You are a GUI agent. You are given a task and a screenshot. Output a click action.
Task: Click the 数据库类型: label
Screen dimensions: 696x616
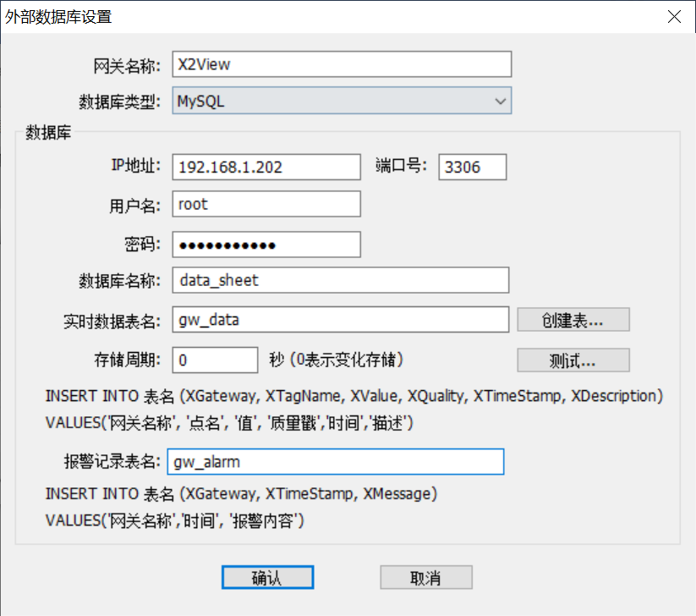[119, 102]
